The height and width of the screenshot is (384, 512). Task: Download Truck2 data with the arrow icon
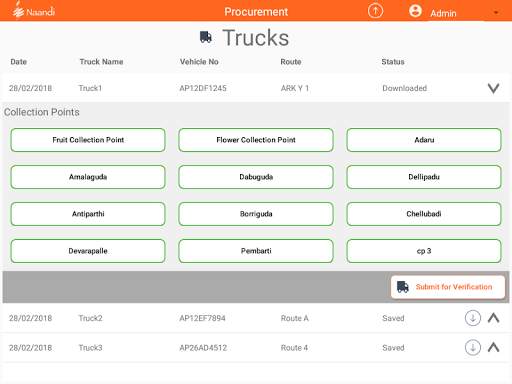coord(473,318)
